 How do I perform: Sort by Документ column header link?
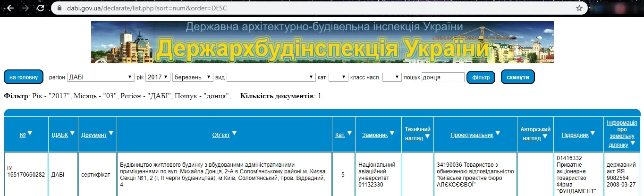[x=94, y=135]
